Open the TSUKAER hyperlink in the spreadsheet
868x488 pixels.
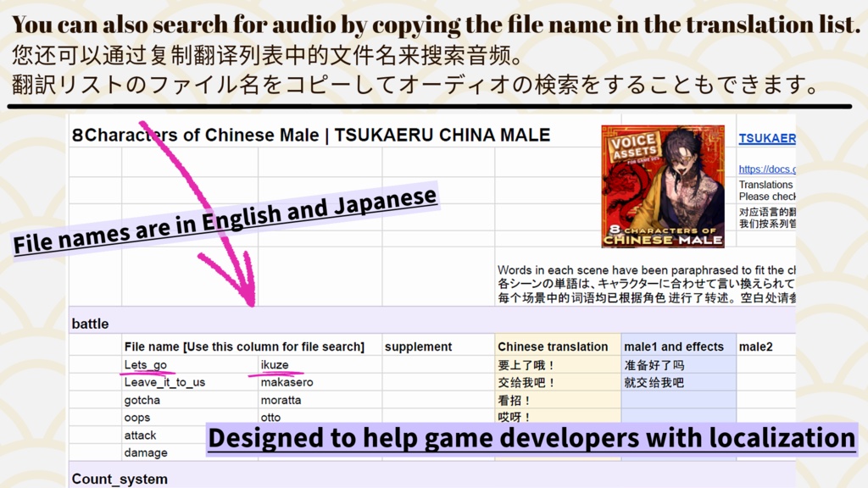[766, 138]
